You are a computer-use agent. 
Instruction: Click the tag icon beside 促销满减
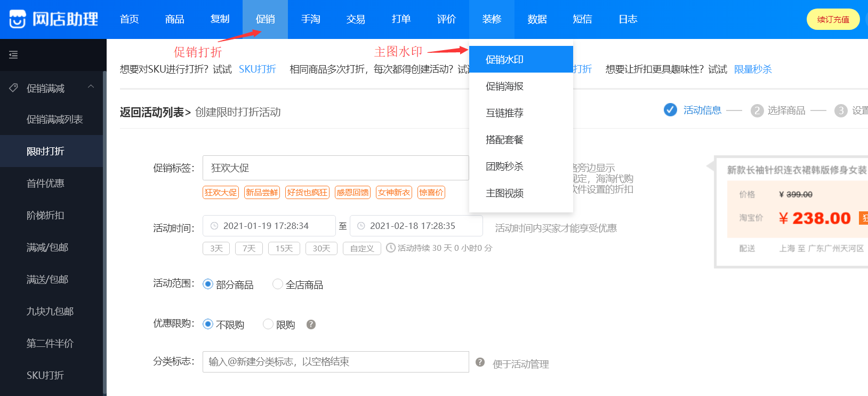tap(14, 88)
